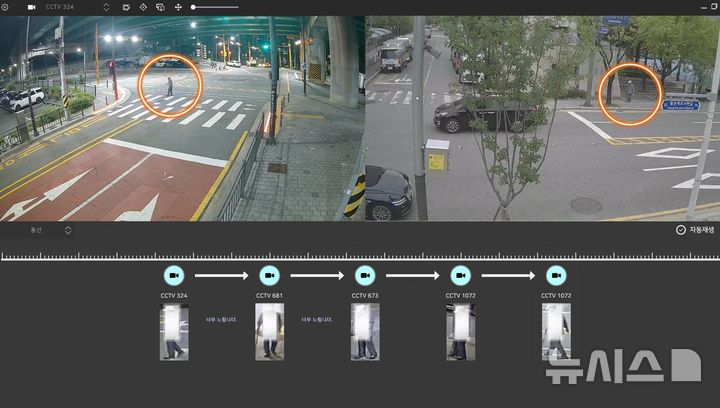Click the zoom slider in top toolbar
Viewport: 720px width, 408px height.
(x=215, y=7)
